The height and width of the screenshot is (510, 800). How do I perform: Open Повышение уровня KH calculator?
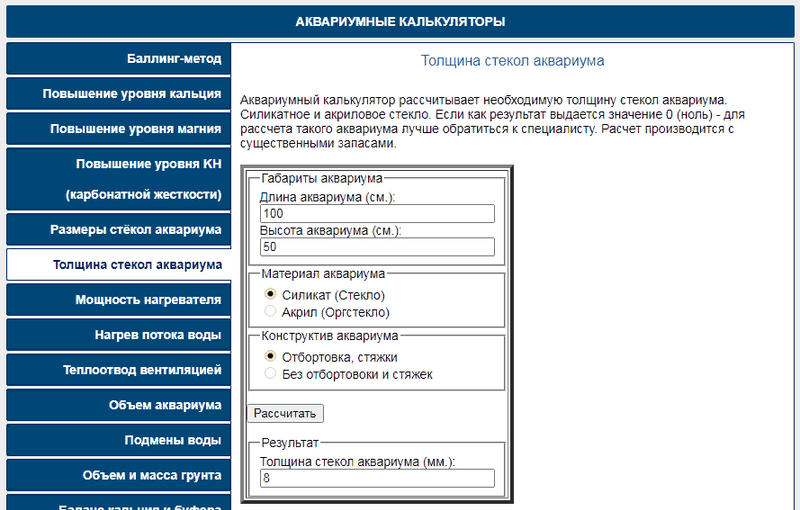coord(118,179)
